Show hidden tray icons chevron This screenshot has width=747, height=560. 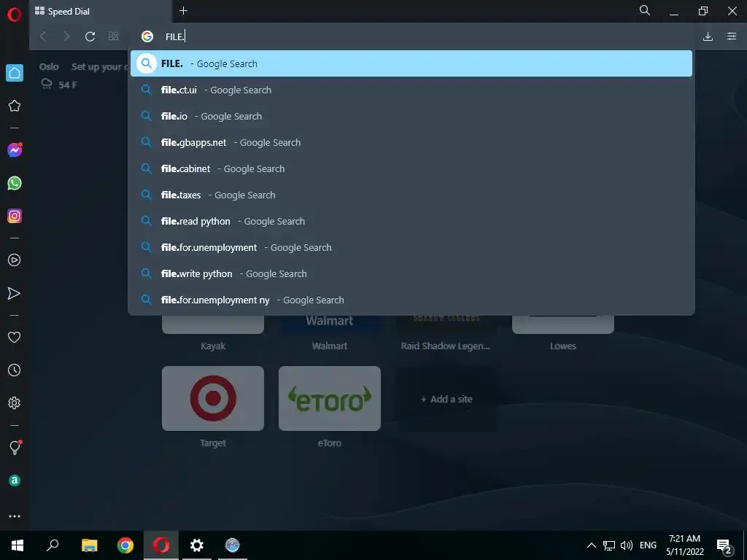tap(591, 545)
